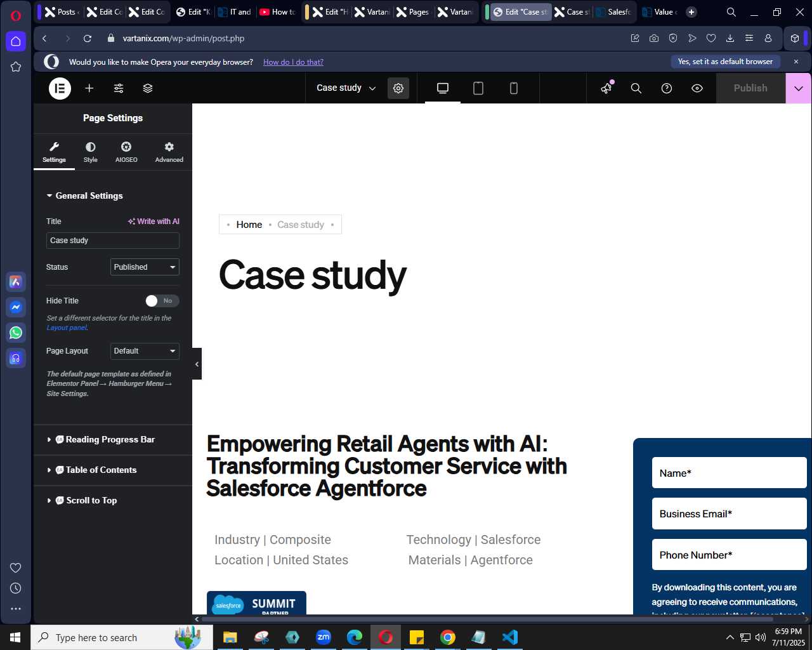Click How do I do that link

[293, 62]
